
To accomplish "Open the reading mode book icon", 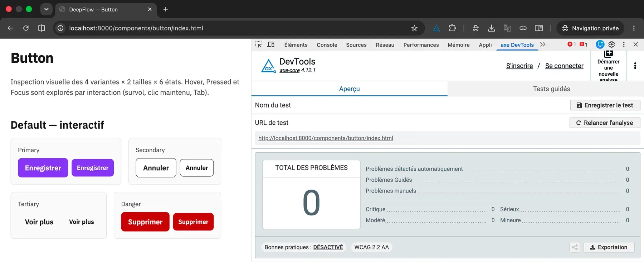I will [539, 28].
